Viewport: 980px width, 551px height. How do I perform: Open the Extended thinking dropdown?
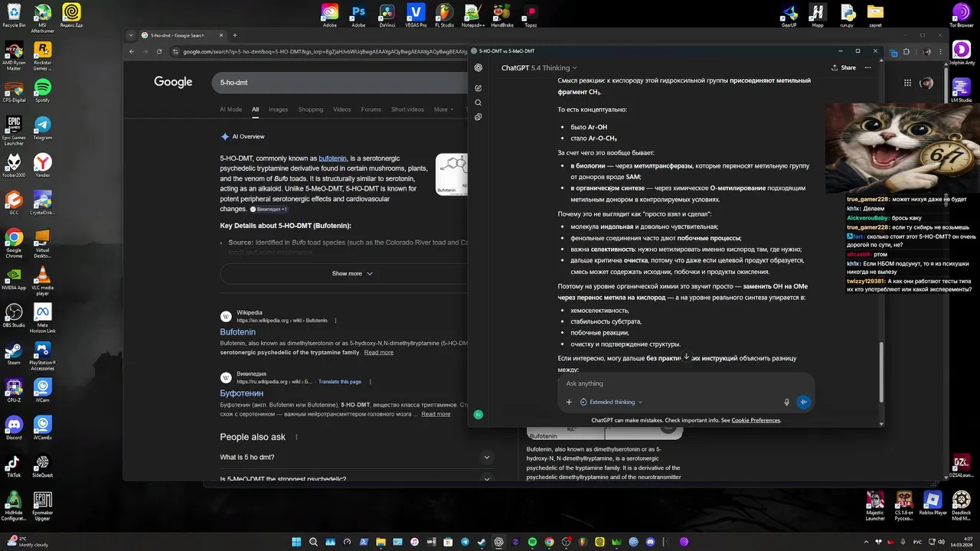pos(611,402)
